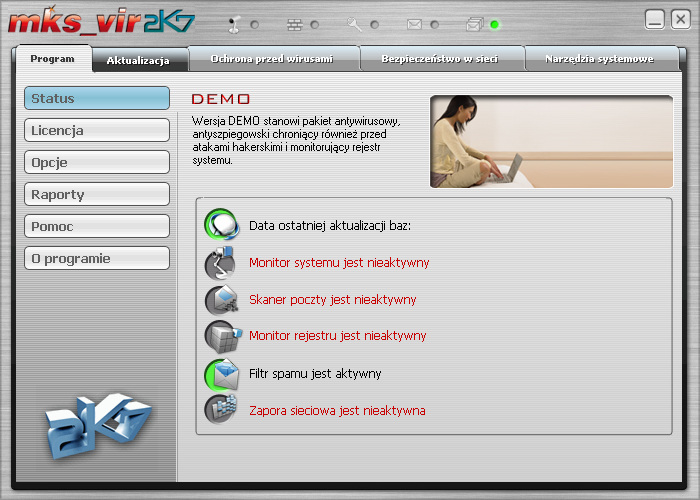Toggle the green indicator beside the windows icon
Viewport: 700px width, 500px height.
click(x=495, y=25)
